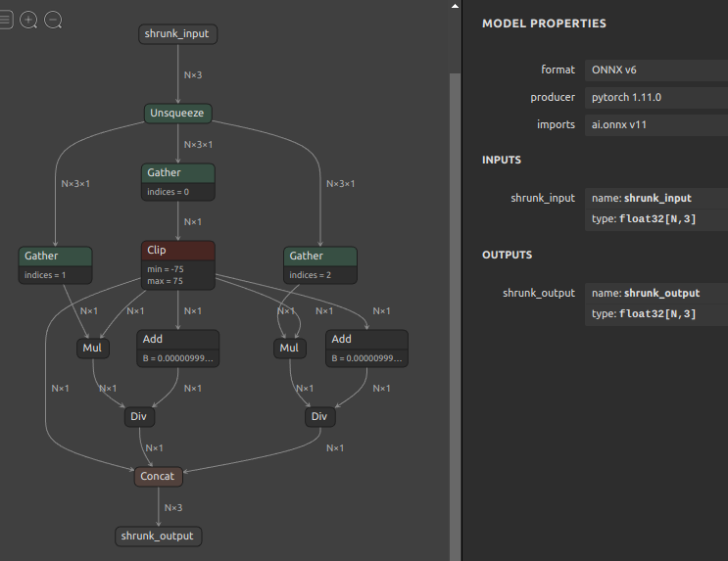Screen dimensions: 728x561
Task: Click the graph vertical scrollbar thumb
Action: coord(455,315)
